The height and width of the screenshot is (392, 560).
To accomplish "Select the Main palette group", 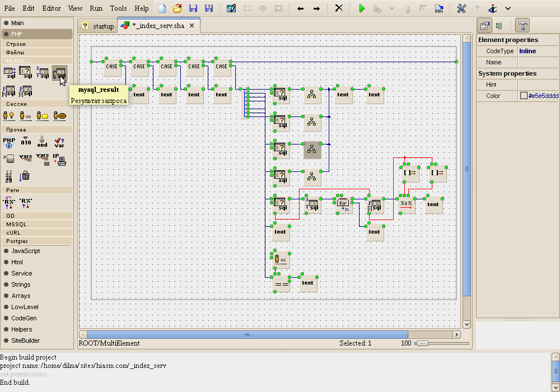I will [x=17, y=23].
